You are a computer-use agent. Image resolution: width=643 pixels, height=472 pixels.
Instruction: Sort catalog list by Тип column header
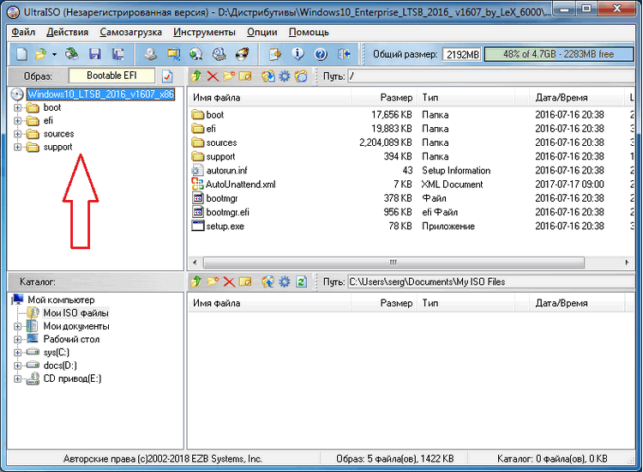[x=465, y=303]
